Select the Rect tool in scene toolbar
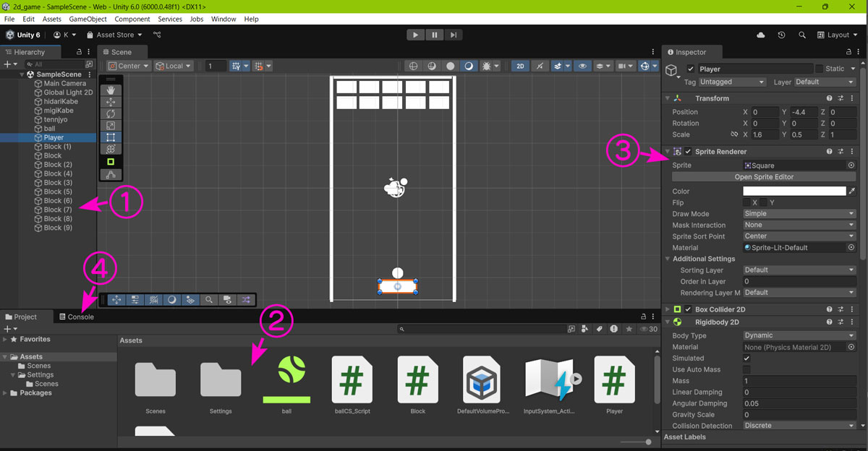This screenshot has width=868, height=451. coord(111,137)
